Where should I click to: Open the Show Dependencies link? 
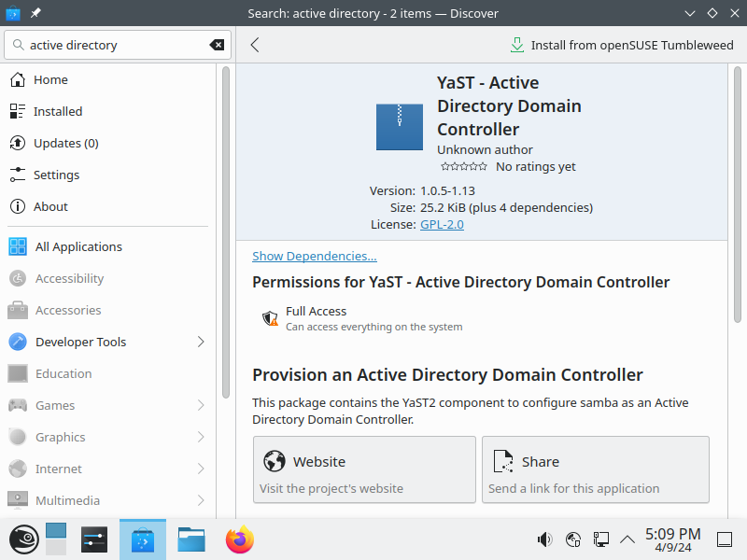pyautogui.click(x=315, y=256)
